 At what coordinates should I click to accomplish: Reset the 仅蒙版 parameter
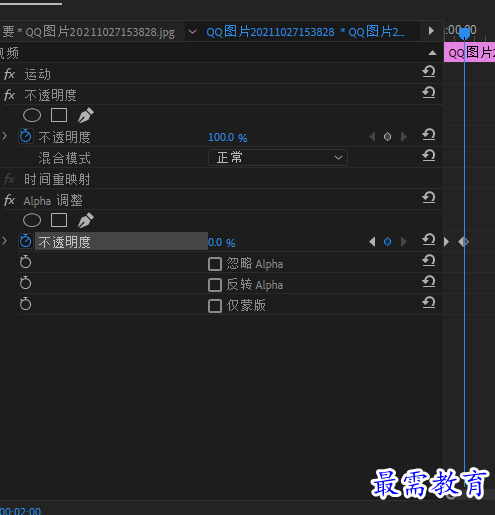tap(429, 302)
